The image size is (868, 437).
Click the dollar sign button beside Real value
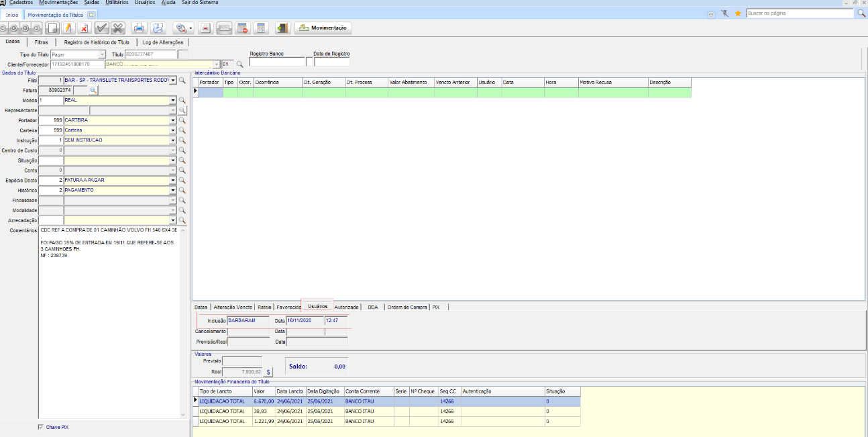pyautogui.click(x=268, y=371)
